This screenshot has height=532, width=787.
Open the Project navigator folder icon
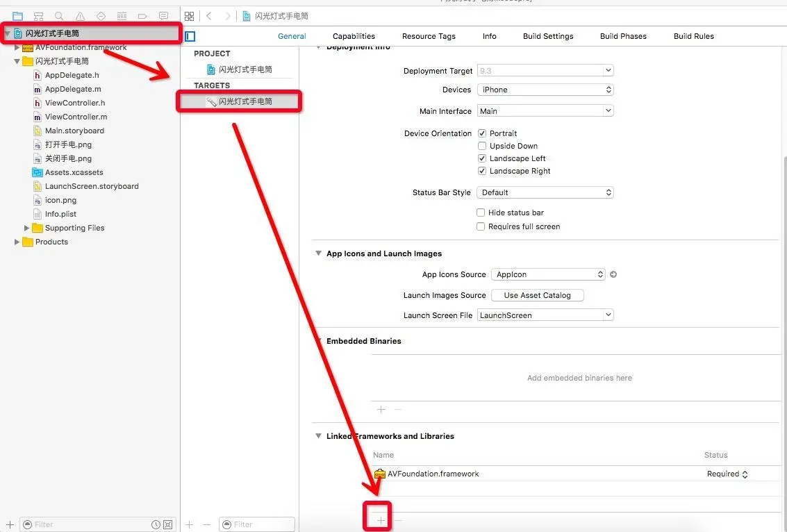(x=17, y=16)
